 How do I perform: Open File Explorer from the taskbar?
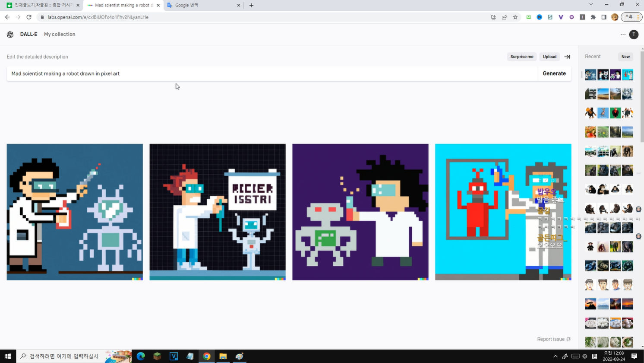[x=223, y=357]
